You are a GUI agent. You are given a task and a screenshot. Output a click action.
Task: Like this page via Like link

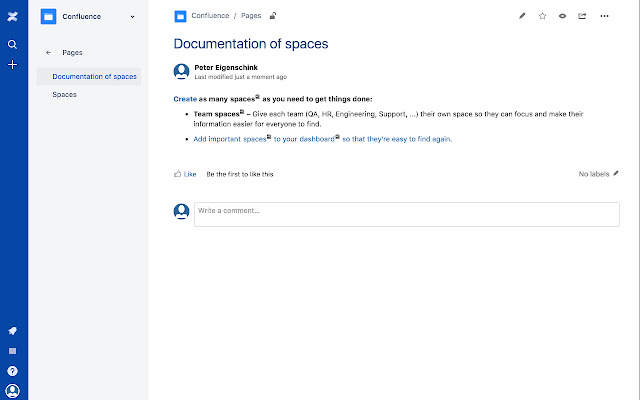(x=190, y=174)
